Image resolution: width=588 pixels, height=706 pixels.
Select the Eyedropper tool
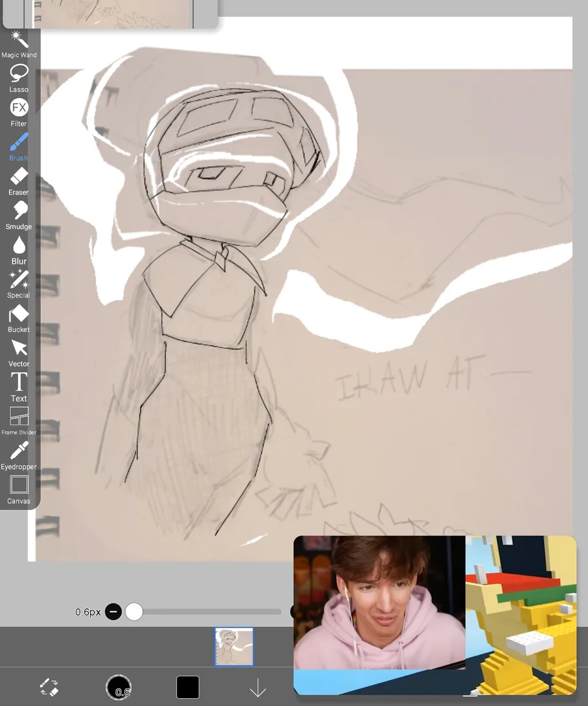pyautogui.click(x=19, y=455)
